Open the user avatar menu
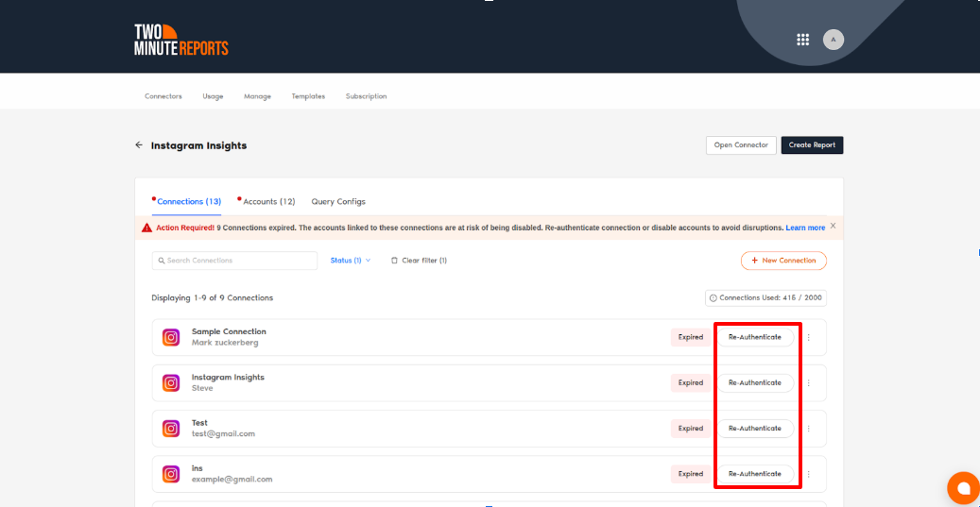This screenshot has width=980, height=507. [834, 40]
